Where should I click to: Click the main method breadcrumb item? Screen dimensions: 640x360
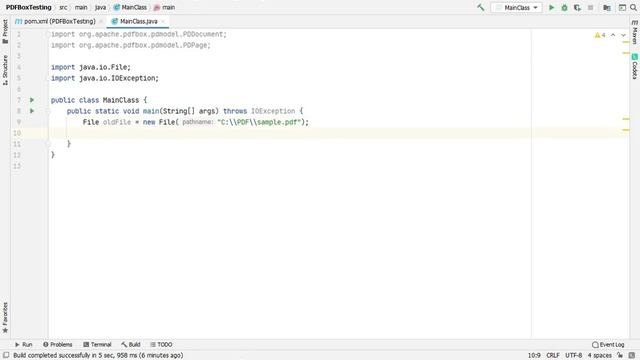tap(164, 7)
